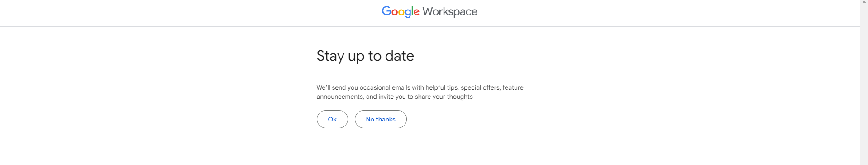Accept email updates by selecting Ok

tap(332, 119)
